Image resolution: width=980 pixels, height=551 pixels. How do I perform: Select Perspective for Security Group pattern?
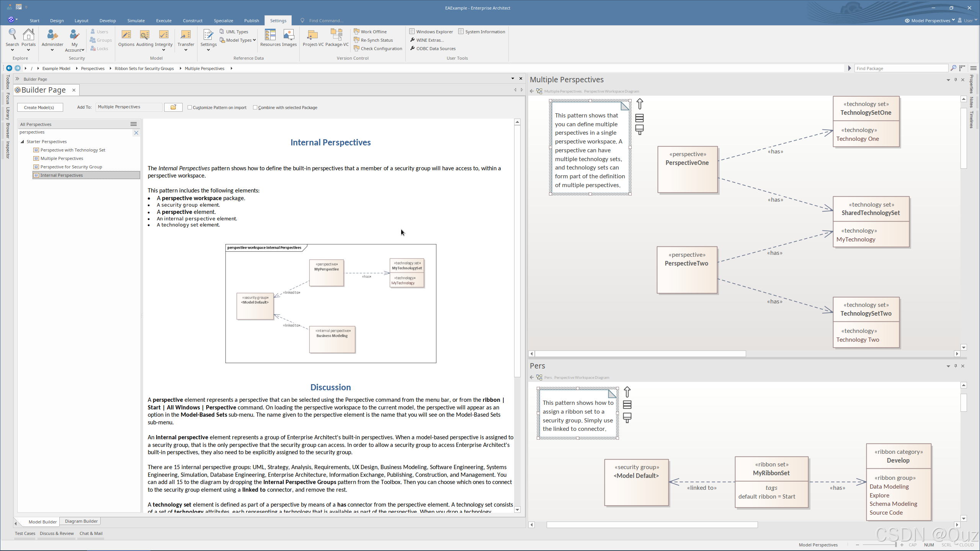pos(71,167)
